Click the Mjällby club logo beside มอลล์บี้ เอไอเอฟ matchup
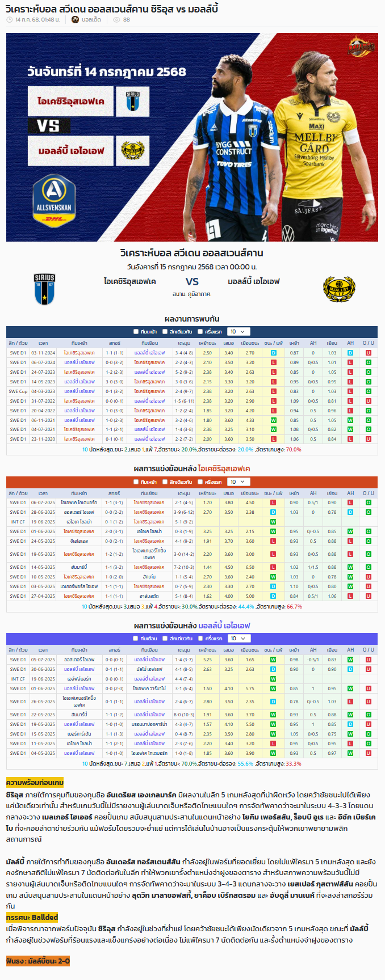Image resolution: width=385 pixels, height=980 pixels. click(x=339, y=289)
